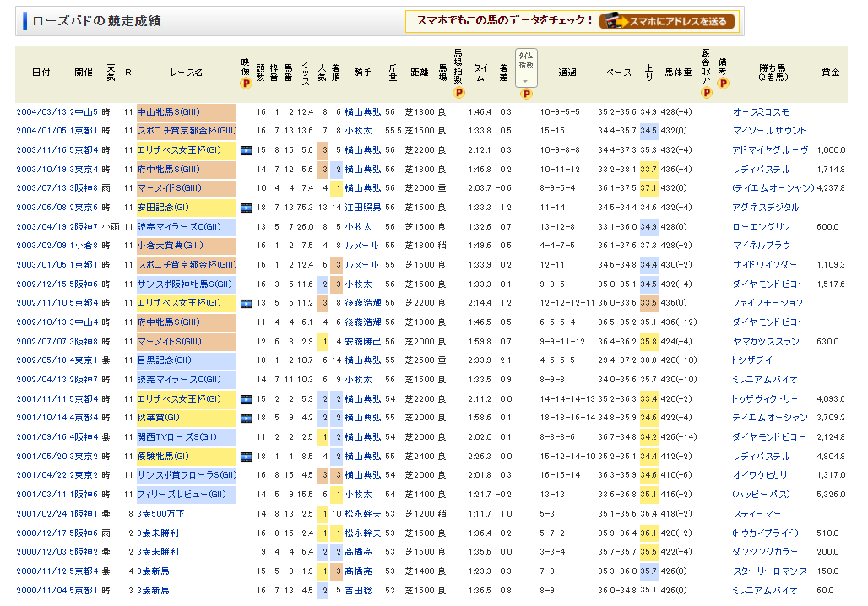Play video for 優駿牝馬(GI) race
The image size is (868, 606).
[246, 457]
